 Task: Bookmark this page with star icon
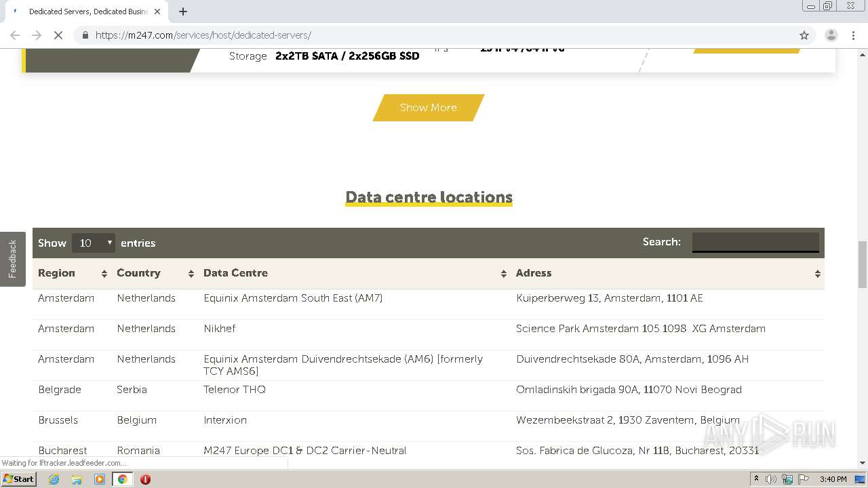point(804,35)
